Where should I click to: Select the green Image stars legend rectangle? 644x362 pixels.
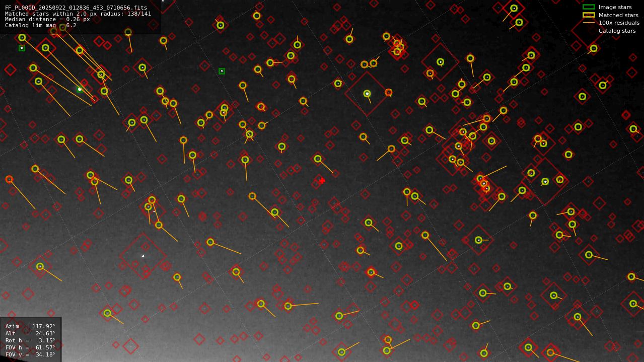589,7
